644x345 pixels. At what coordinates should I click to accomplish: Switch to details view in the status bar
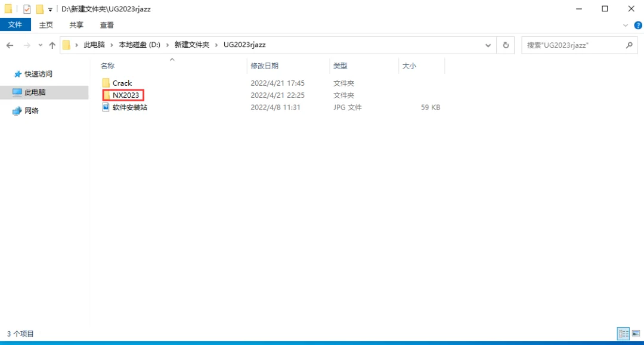(624, 334)
